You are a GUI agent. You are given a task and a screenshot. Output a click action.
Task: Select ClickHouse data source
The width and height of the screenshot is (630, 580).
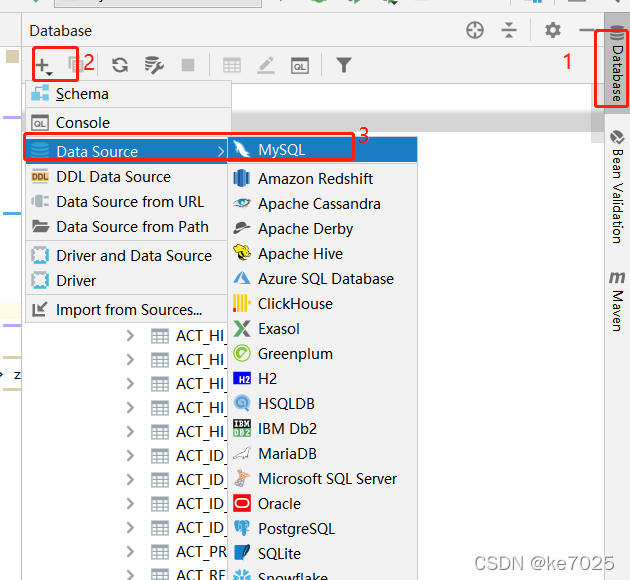(x=323, y=304)
